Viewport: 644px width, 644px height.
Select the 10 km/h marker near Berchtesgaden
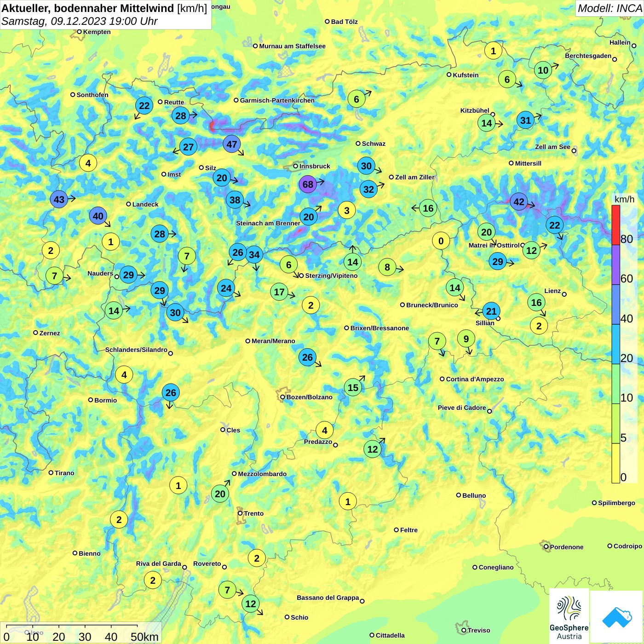point(543,70)
